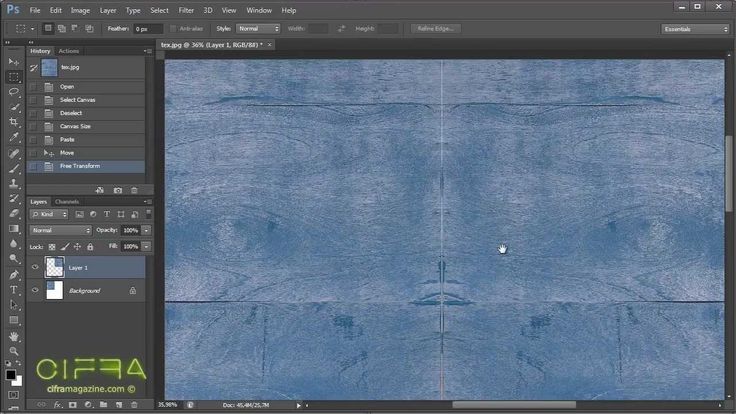This screenshot has height=414, width=736.
Task: Open the Filter menu
Action: 186,10
